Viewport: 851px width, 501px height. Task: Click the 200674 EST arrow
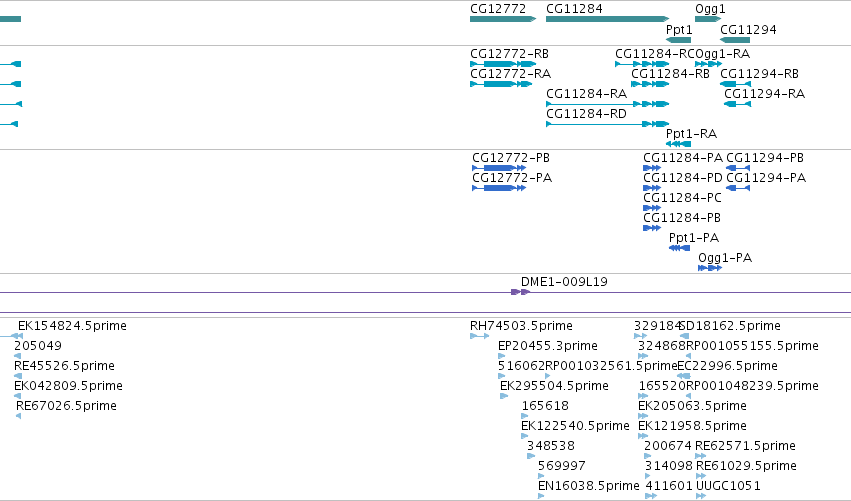(647, 456)
